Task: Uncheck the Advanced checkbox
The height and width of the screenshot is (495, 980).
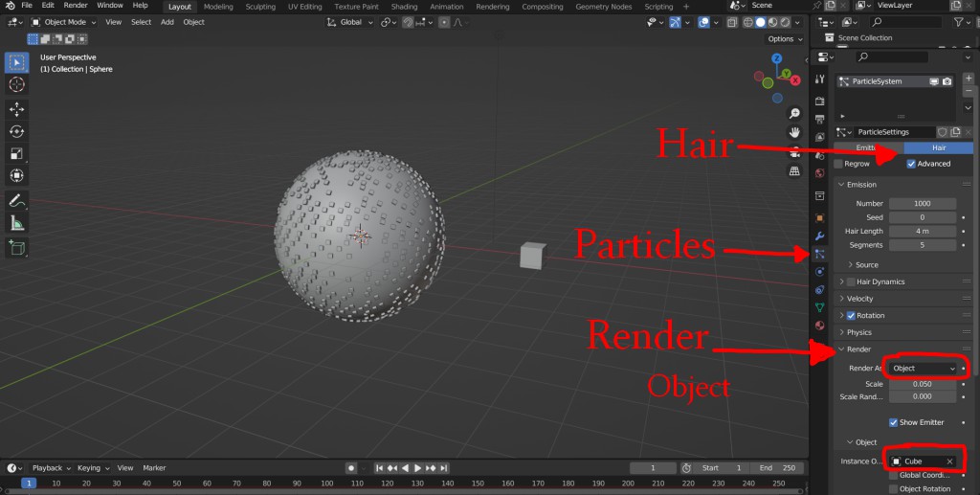Action: [911, 164]
